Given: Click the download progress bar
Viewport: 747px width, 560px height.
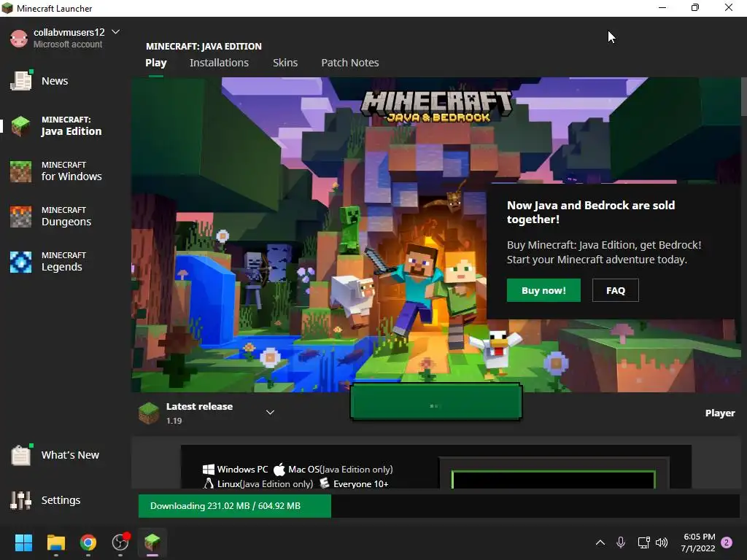Looking at the screenshot, I should (x=438, y=506).
